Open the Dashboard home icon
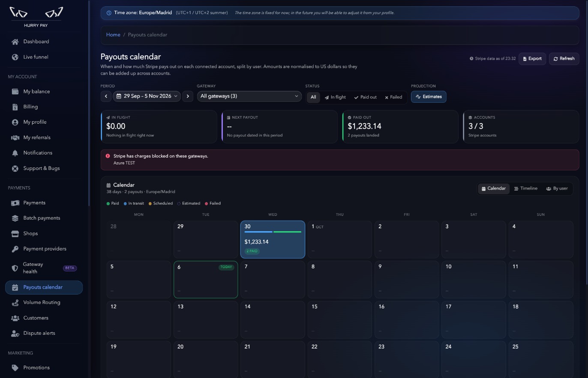This screenshot has height=378, width=588. [x=15, y=42]
